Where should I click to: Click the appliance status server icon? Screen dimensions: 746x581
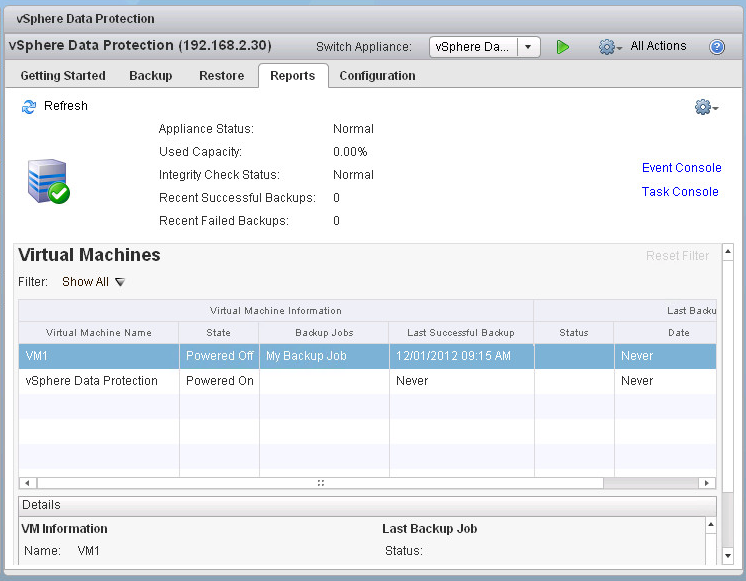pos(49,181)
